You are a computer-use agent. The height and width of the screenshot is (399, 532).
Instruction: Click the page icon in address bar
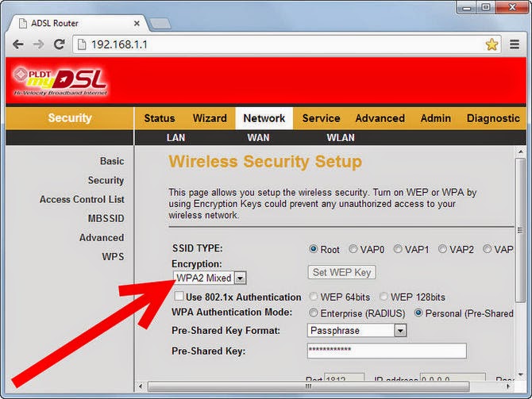pyautogui.click(x=82, y=44)
